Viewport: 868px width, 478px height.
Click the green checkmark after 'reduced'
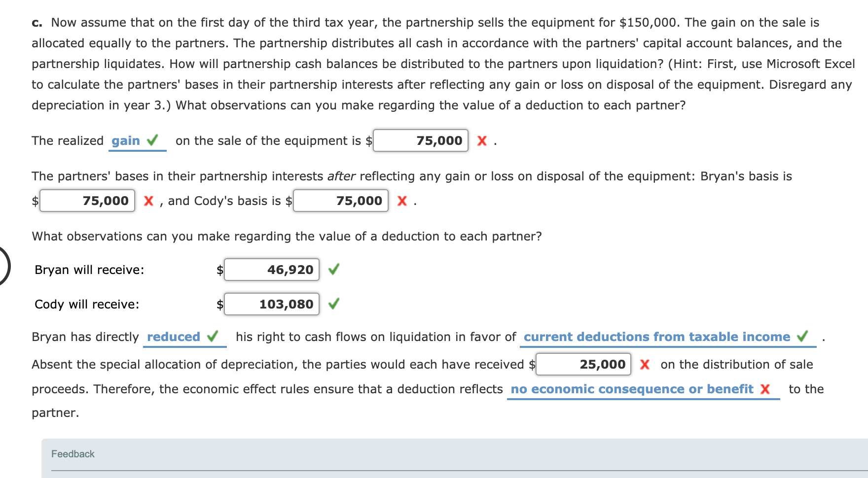click(x=213, y=337)
